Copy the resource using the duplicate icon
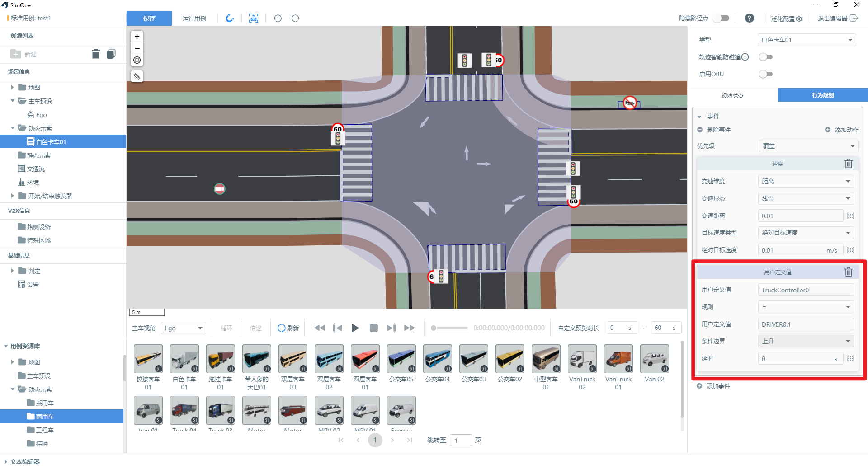Image resolution: width=868 pixels, height=469 pixels. tap(111, 54)
